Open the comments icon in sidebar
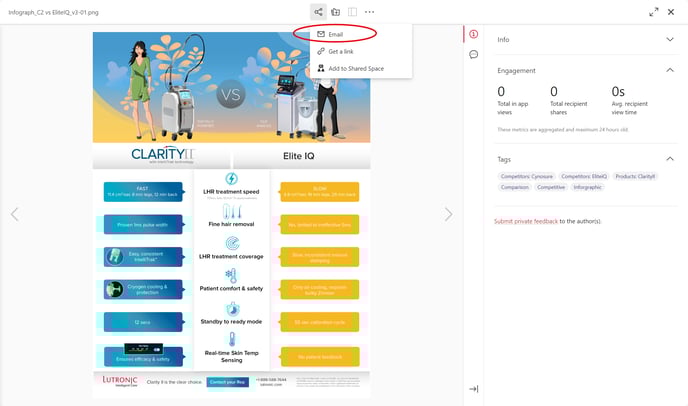Image resolution: width=688 pixels, height=406 pixels. [473, 54]
